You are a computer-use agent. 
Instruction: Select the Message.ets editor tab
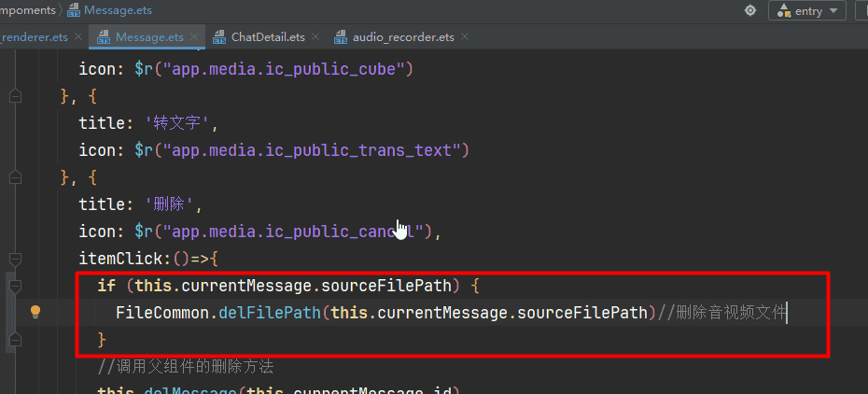point(148,37)
